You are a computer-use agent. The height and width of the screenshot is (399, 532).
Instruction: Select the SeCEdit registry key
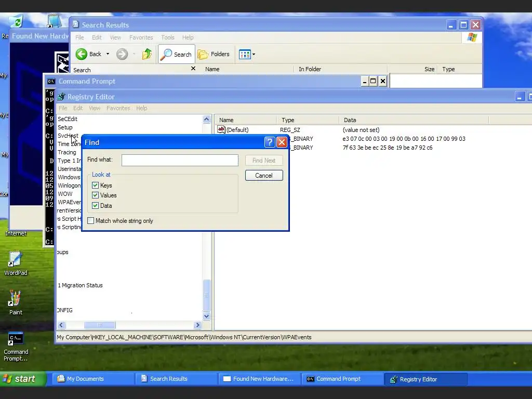click(68, 119)
